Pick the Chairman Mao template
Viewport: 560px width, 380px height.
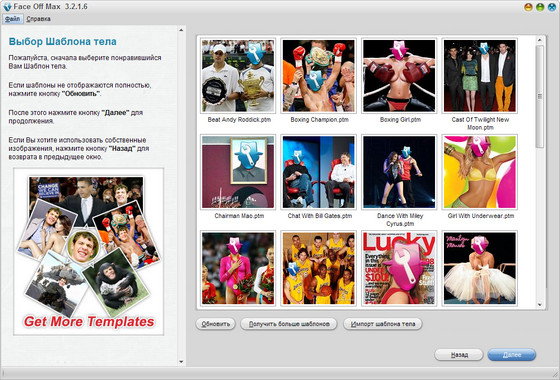pos(238,172)
